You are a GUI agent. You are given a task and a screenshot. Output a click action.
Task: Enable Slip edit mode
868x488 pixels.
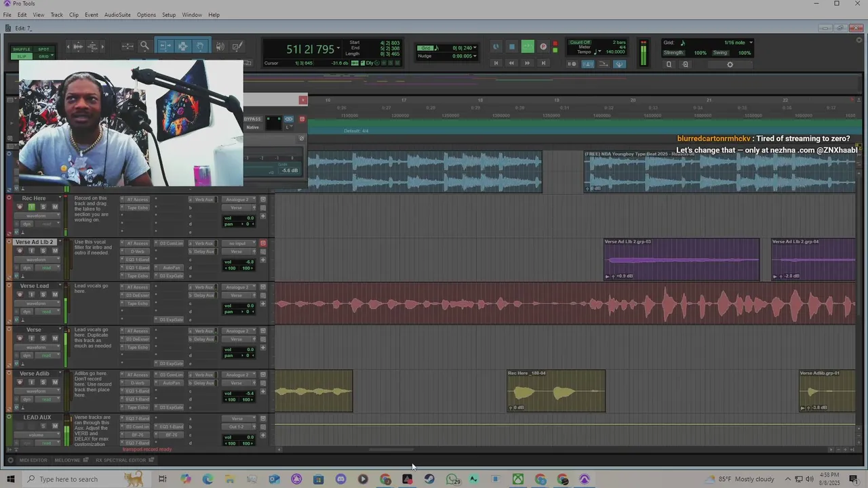[22, 56]
